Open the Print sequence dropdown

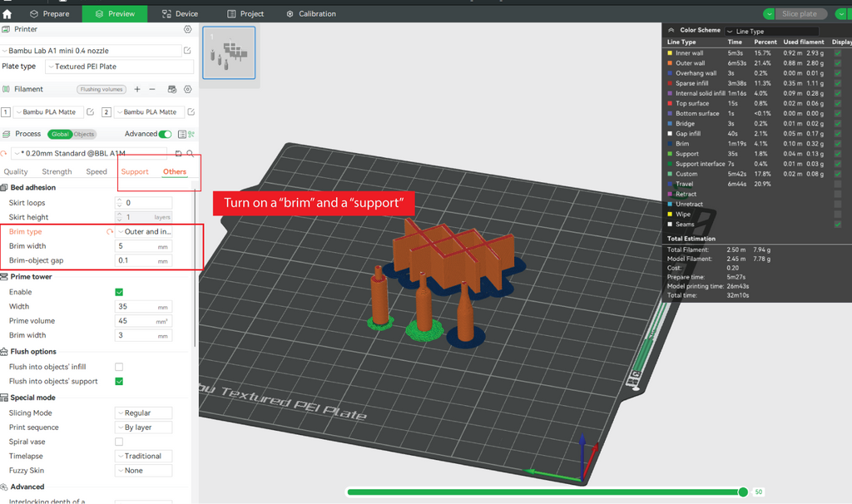click(143, 427)
